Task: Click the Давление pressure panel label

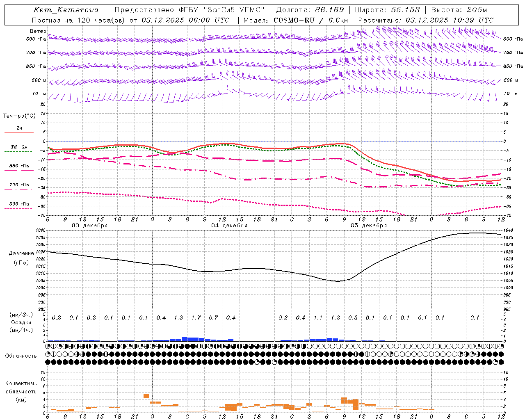Action: click(21, 253)
